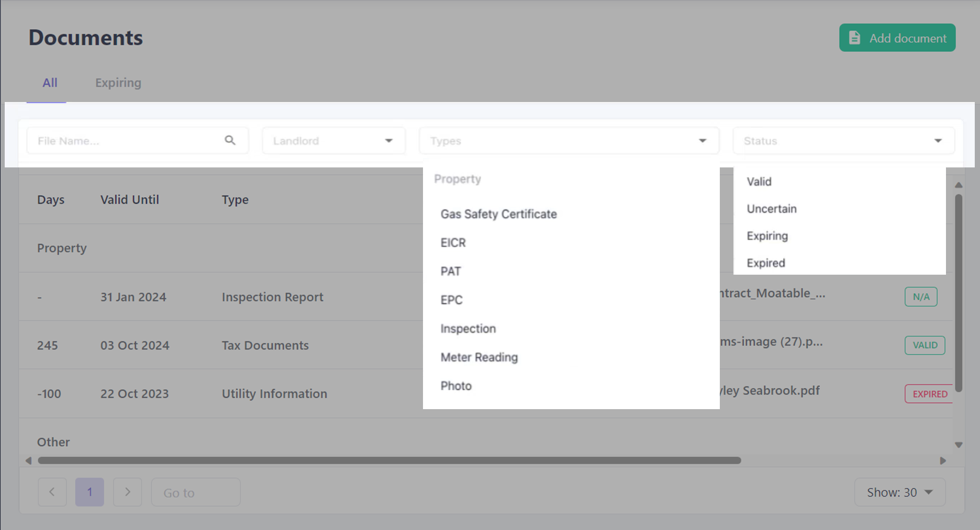
Task: Click the up arrow on the vertical scrollbar
Action: pyautogui.click(x=959, y=185)
